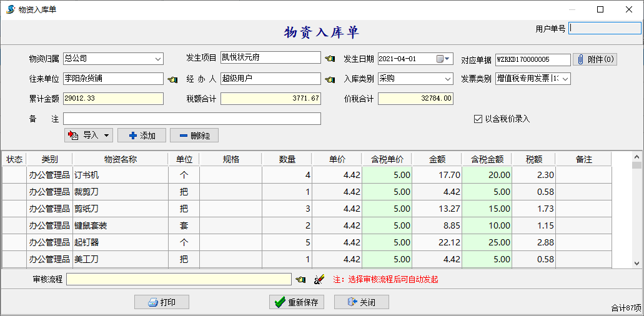The image size is (644, 316).
Task: Click the lookup hand icon beside 发生项目
Action: [x=330, y=59]
